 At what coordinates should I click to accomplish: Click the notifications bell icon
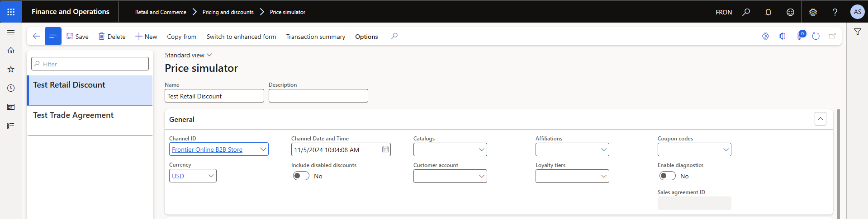pos(768,12)
